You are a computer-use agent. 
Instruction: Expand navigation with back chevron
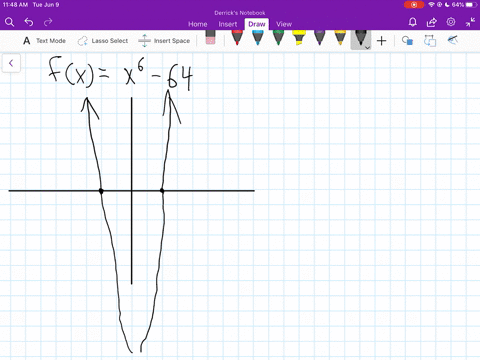tap(11, 63)
